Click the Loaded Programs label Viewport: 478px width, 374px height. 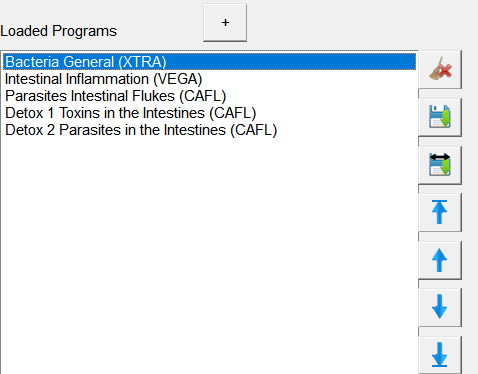(x=58, y=31)
